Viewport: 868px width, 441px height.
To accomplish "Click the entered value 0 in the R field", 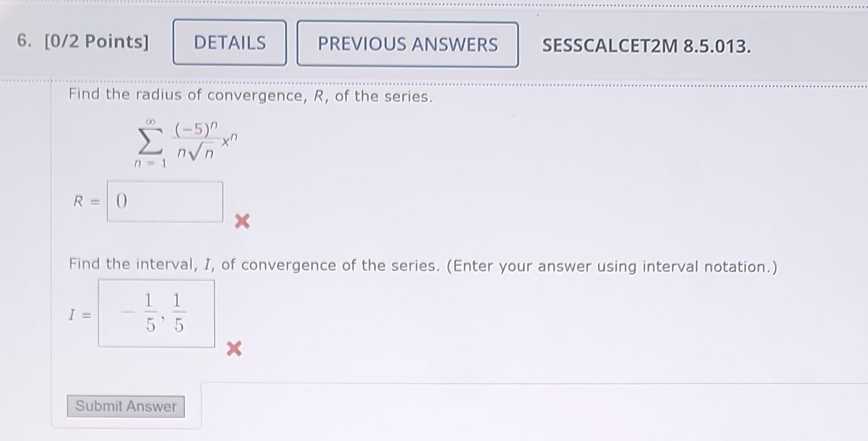I will 122,201.
